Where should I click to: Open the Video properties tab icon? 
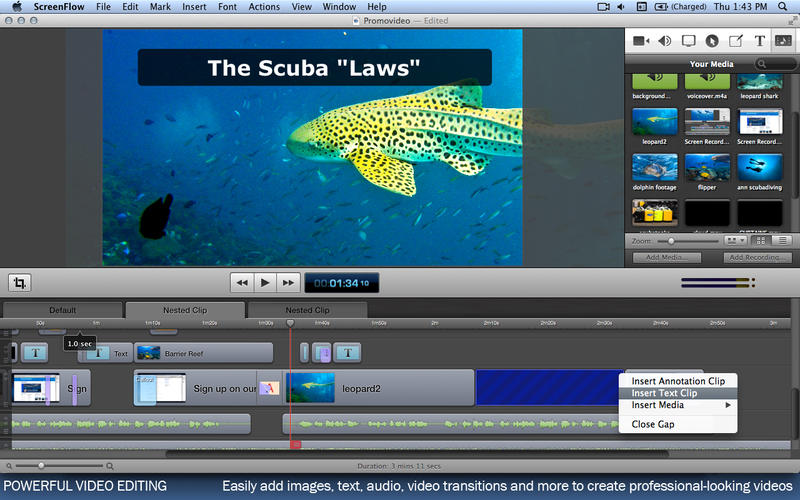[640, 41]
